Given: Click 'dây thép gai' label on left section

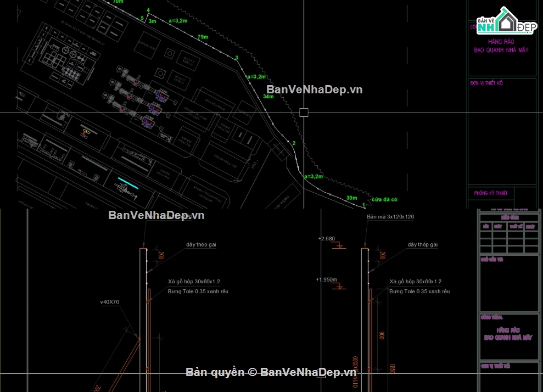Looking at the screenshot, I should pos(201,244).
